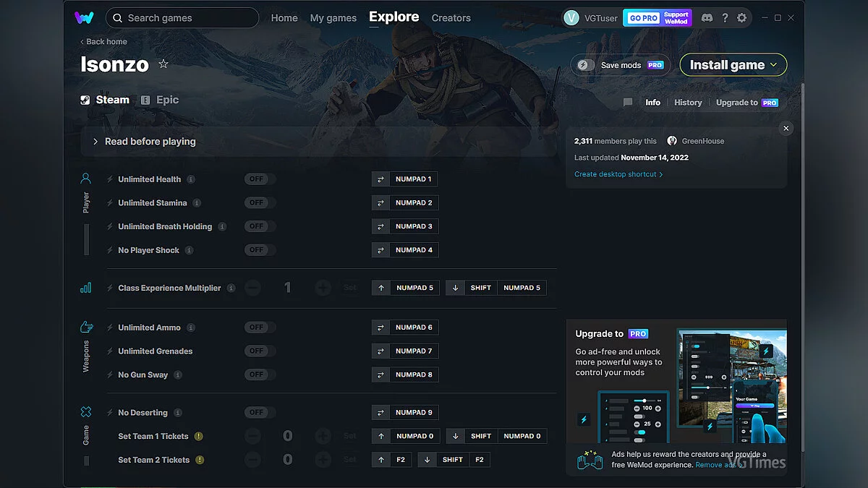
Task: Click info icon beside Class Experience Multiplier
Action: click(231, 288)
